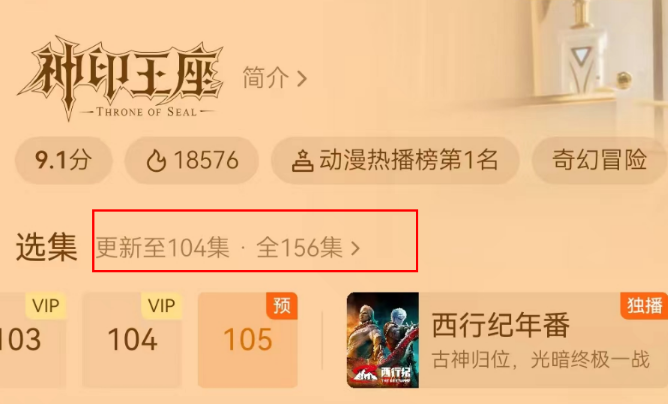Tap the flame popularity icon
668x404 pixels.
pos(156,161)
